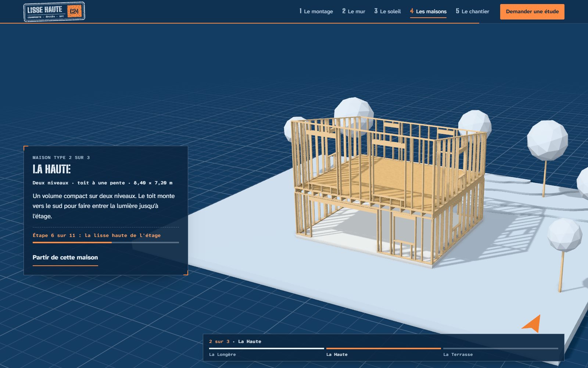This screenshot has width=588, height=368.
Task: Select the Les maisons nav item
Action: pyautogui.click(x=428, y=11)
